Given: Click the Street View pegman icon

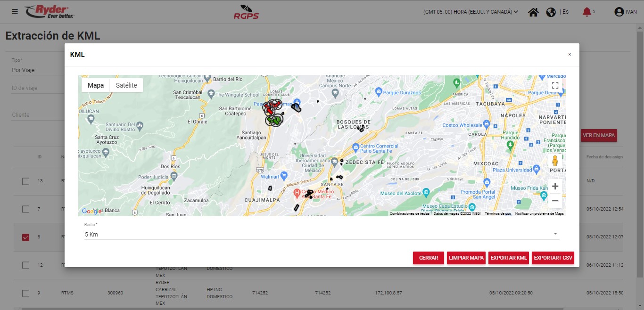Looking at the screenshot, I should (x=555, y=161).
